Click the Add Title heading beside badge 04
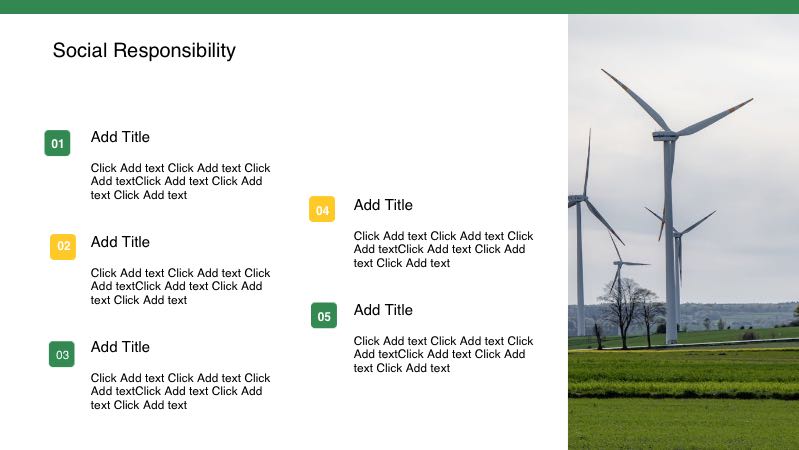The width and height of the screenshot is (799, 450). [383, 205]
